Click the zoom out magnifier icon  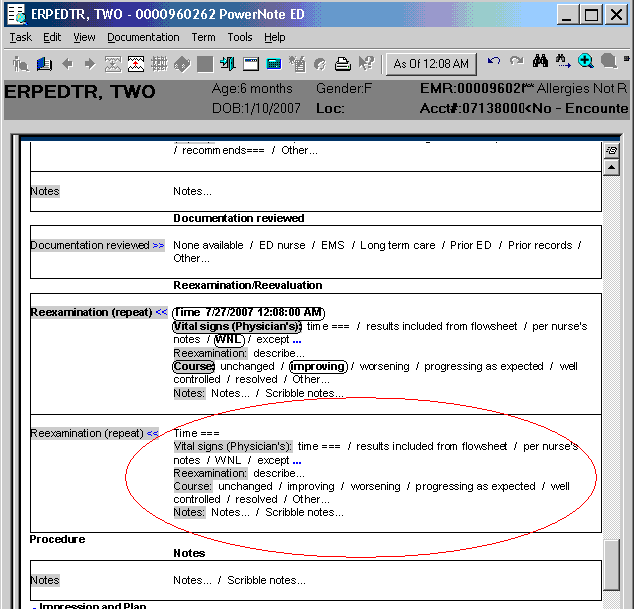point(608,63)
